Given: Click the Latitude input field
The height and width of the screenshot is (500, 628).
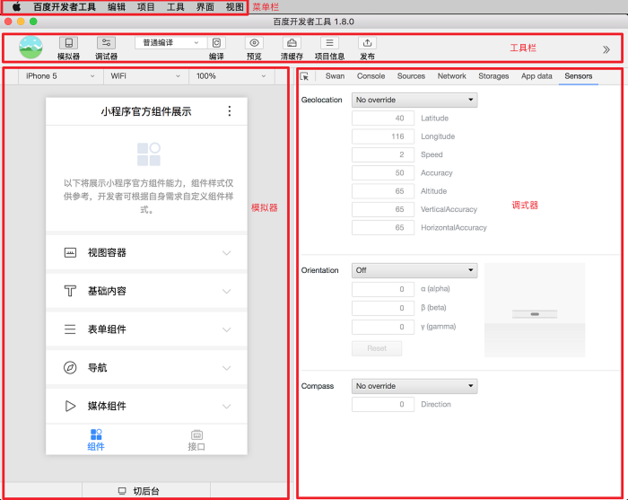Looking at the screenshot, I should pyautogui.click(x=383, y=118).
